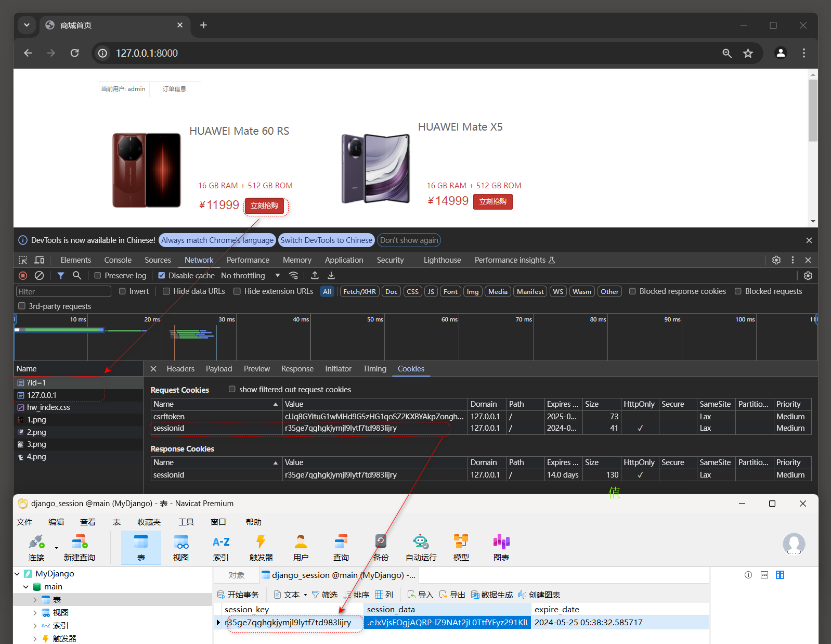Open Chrome tab search chevron
Screen dimensions: 831x644
(x=27, y=25)
